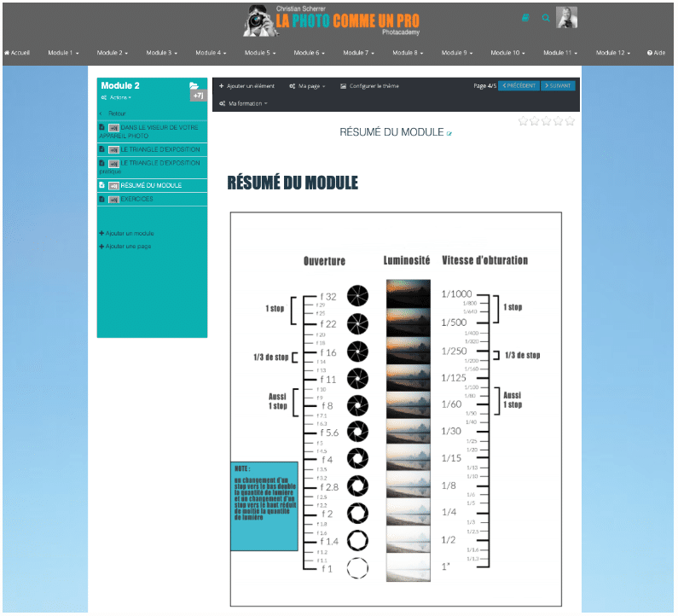Go to previous page with Précédent
678x616 pixels.
(x=519, y=85)
